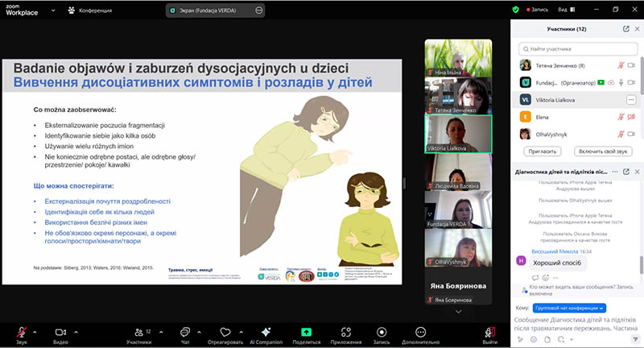
Task: Close the Участники (12) panel
Action: (637, 29)
